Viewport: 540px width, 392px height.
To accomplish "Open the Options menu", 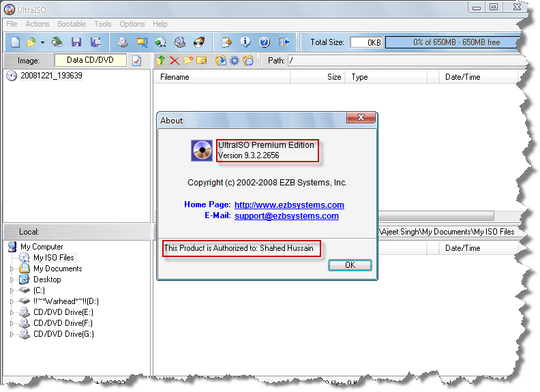I will tap(132, 24).
